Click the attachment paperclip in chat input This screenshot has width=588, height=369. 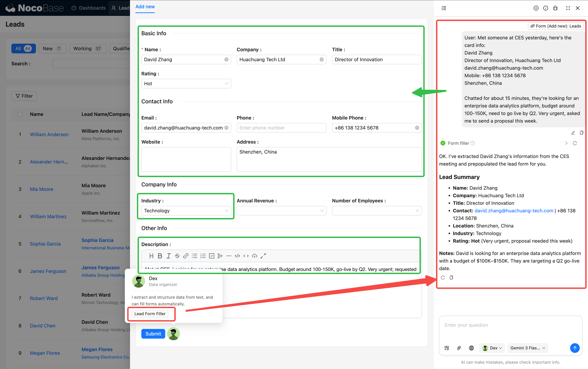click(x=459, y=348)
